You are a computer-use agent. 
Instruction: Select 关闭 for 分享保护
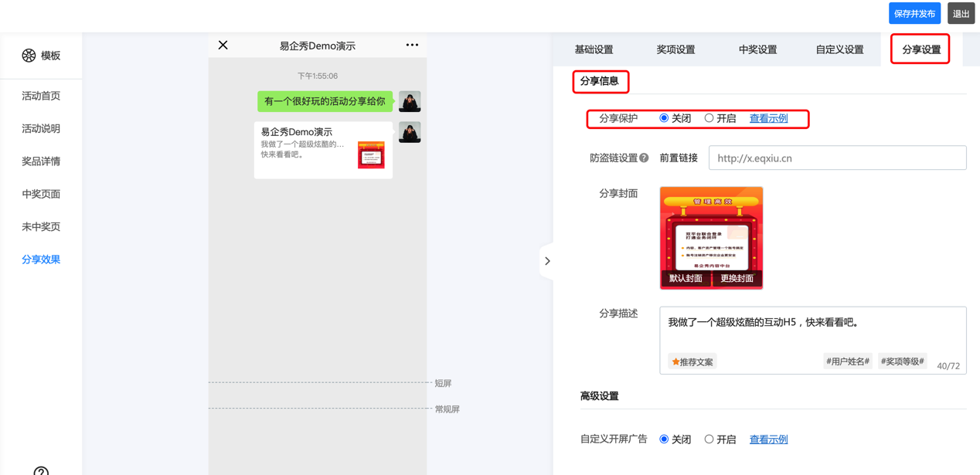pyautogui.click(x=664, y=118)
